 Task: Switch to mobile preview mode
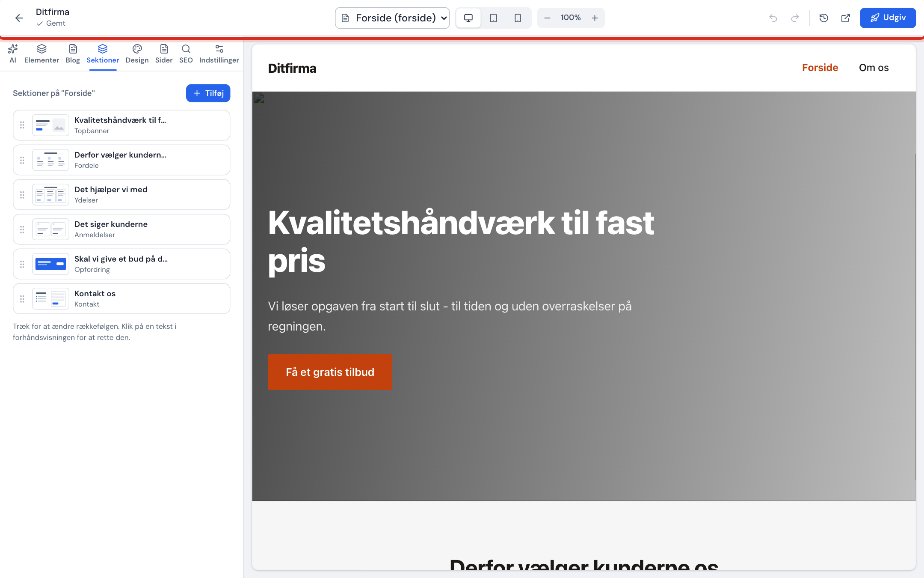click(518, 18)
